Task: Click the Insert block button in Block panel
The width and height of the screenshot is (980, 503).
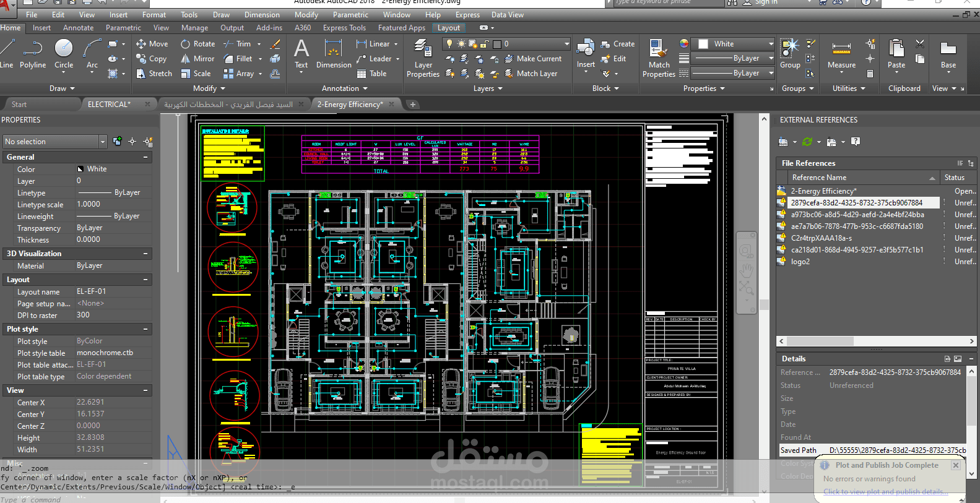Action: [x=586, y=54]
